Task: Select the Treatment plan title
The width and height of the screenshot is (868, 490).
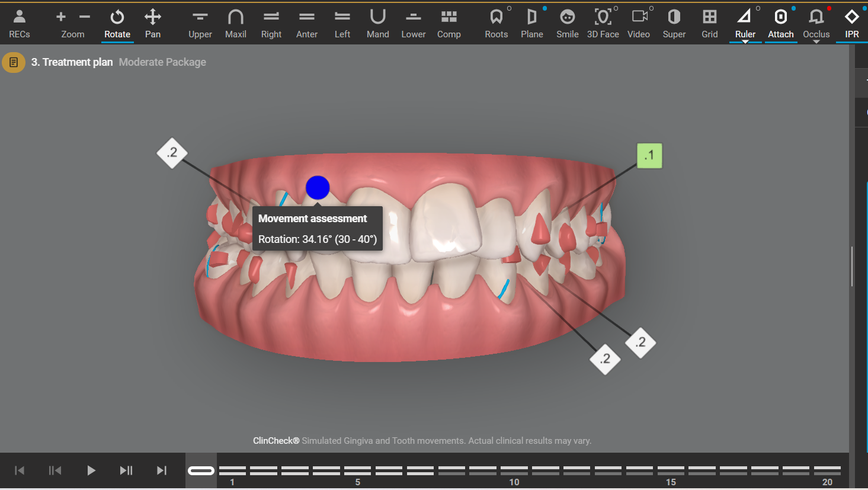Action: pyautogui.click(x=72, y=62)
